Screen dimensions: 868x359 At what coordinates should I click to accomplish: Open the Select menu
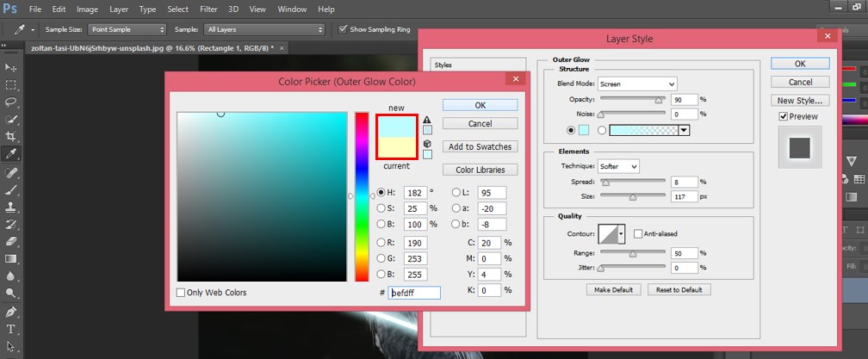click(x=177, y=9)
